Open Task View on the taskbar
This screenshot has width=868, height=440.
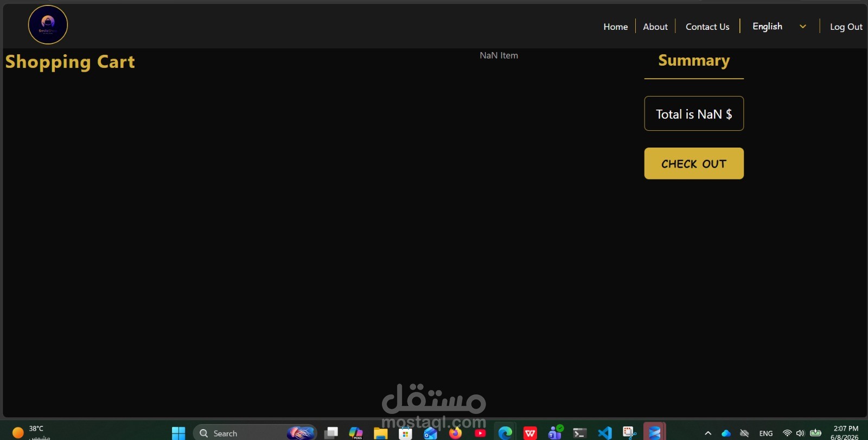point(331,433)
